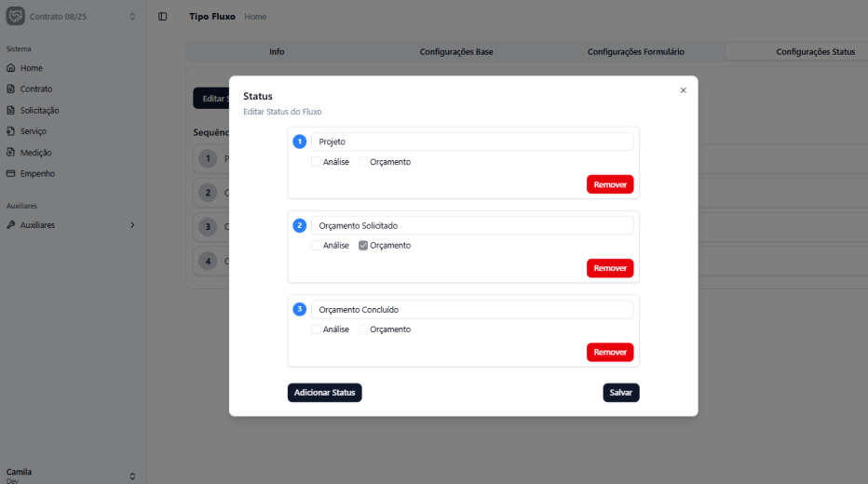The height and width of the screenshot is (484, 868).
Task: Switch to Configurações Formulário tab
Action: [x=635, y=52]
